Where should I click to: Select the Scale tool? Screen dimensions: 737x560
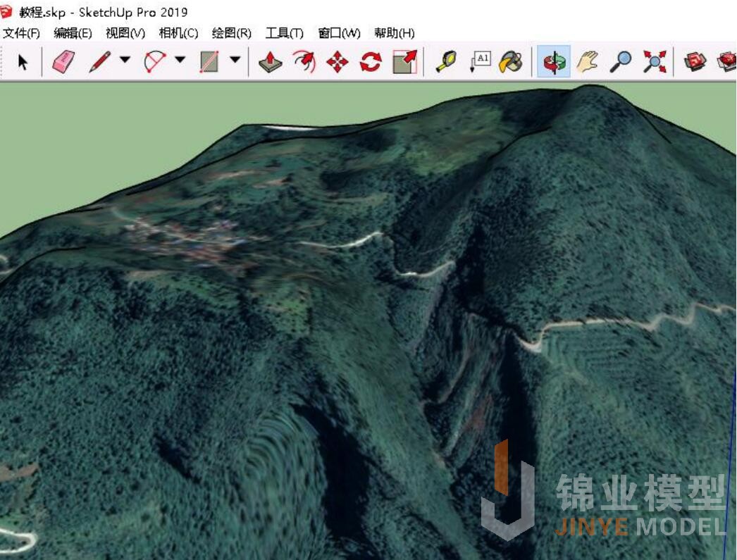point(404,61)
